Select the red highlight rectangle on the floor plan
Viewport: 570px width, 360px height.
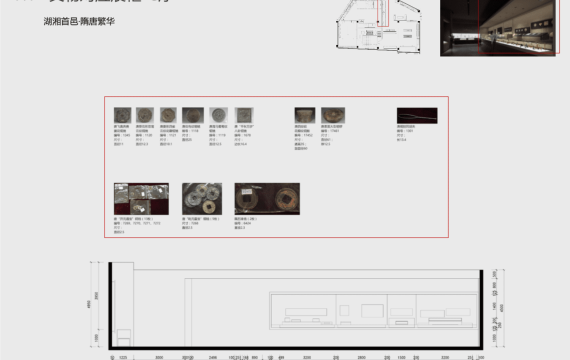coord(383,13)
